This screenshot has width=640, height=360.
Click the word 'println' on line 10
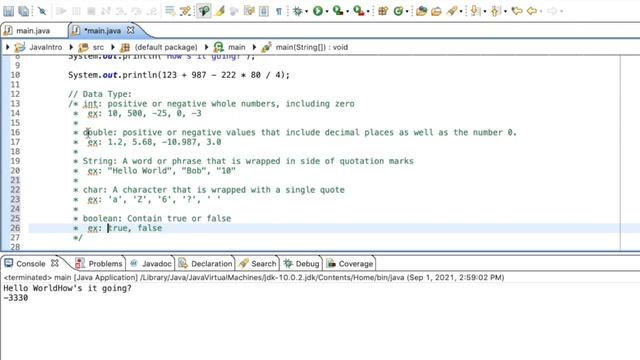pyautogui.click(x=140, y=75)
